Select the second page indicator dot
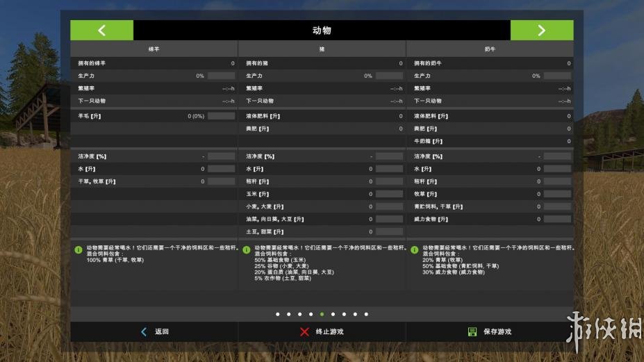This screenshot has width=644, height=362. point(289,314)
